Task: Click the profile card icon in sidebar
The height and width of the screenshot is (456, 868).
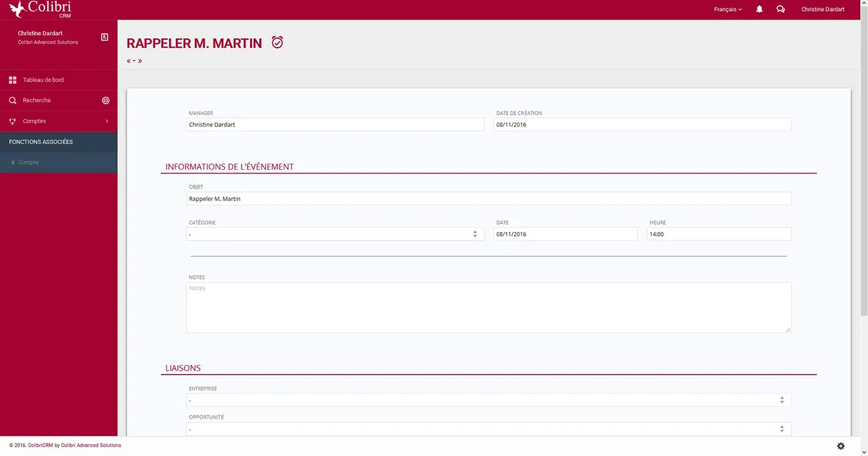Action: (105, 37)
